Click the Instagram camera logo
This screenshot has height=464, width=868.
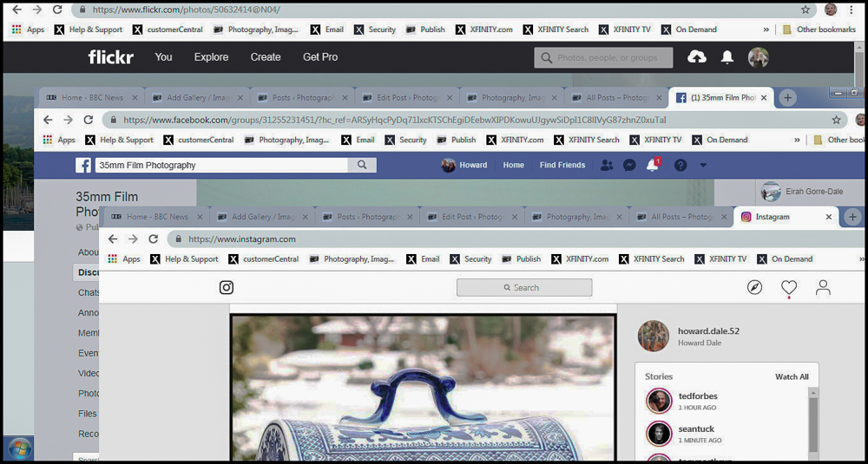coord(227,287)
